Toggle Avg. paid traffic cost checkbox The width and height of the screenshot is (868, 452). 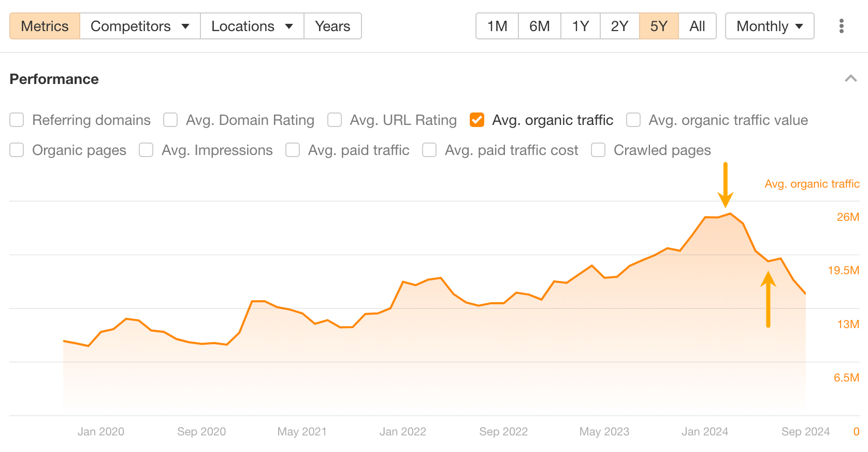click(429, 150)
